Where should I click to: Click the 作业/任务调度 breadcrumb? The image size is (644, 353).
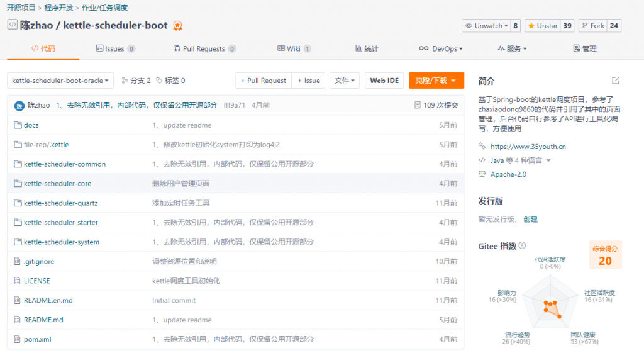[x=105, y=8]
